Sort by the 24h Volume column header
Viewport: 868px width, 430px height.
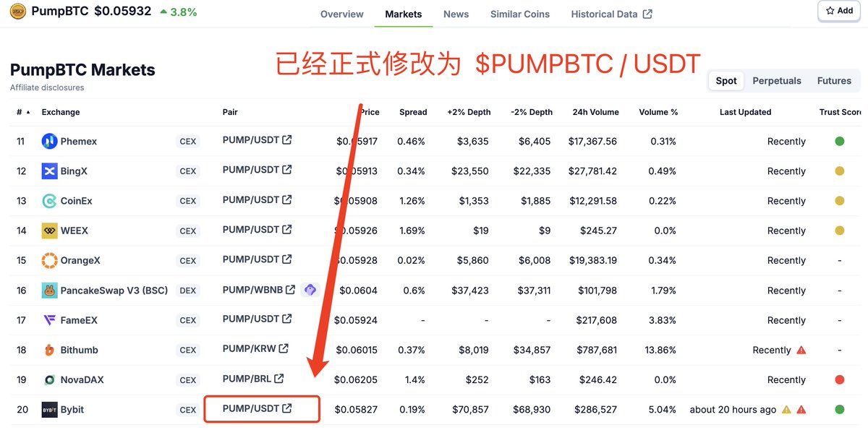tap(595, 112)
